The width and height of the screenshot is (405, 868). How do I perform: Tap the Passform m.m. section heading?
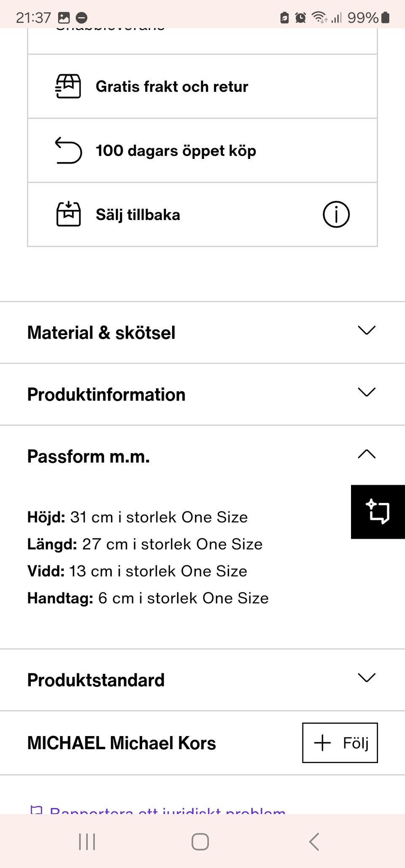pos(89,457)
